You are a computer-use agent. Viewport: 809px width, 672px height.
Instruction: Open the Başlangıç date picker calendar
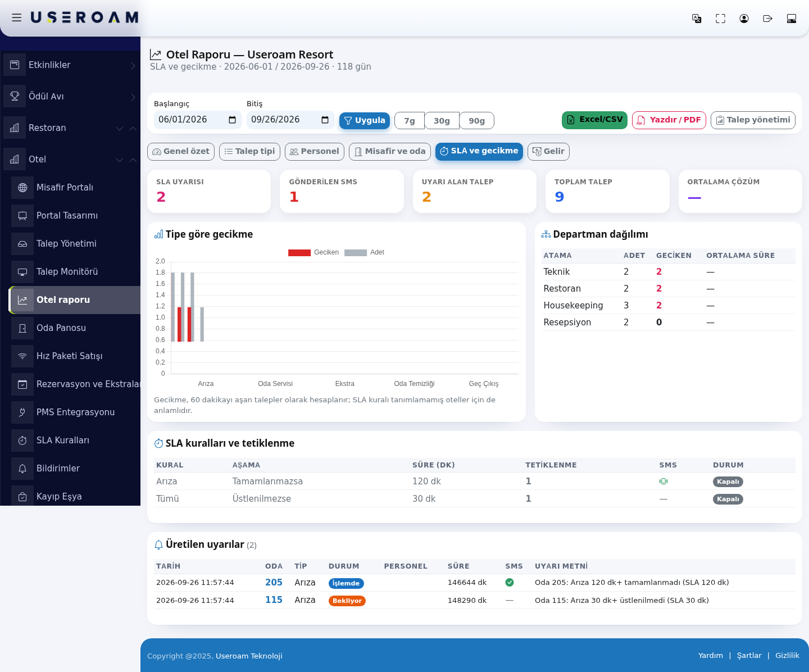233,120
